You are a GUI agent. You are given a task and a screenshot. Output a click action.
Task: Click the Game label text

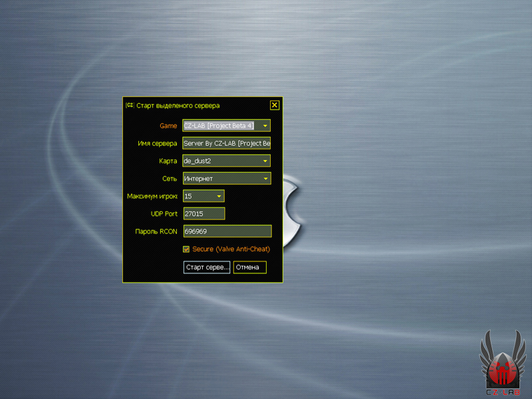(168, 126)
